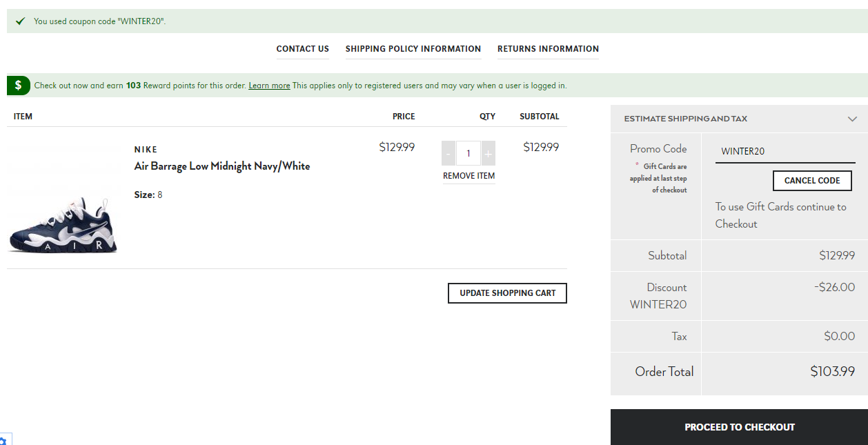Click the Nike sneaker product thumbnail
This screenshot has height=445, width=868.
coord(63,224)
